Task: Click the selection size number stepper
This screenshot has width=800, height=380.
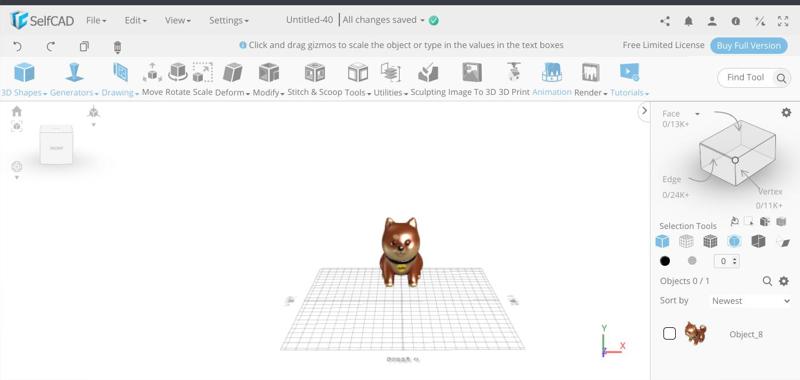Action: (727, 261)
